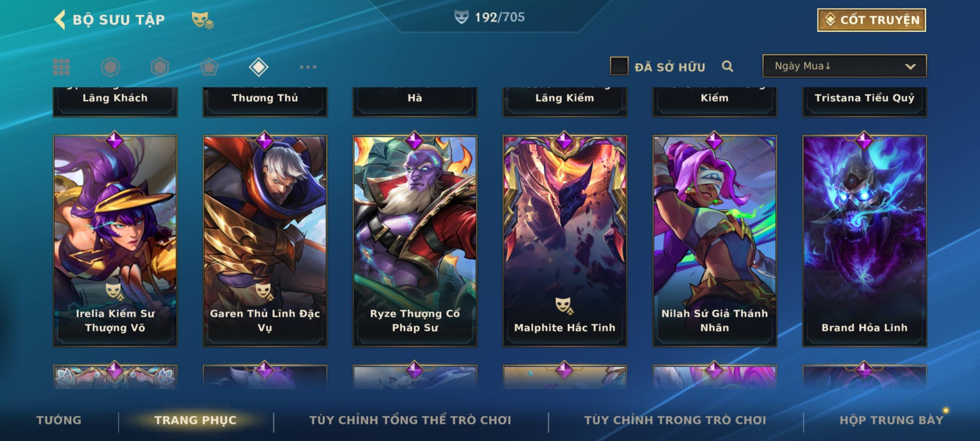
Task: Open the Brand Hỏa Linh skin card
Action: (x=864, y=241)
